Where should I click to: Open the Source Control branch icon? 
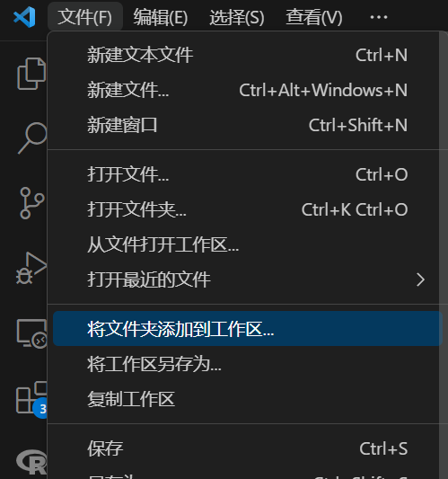(x=32, y=203)
